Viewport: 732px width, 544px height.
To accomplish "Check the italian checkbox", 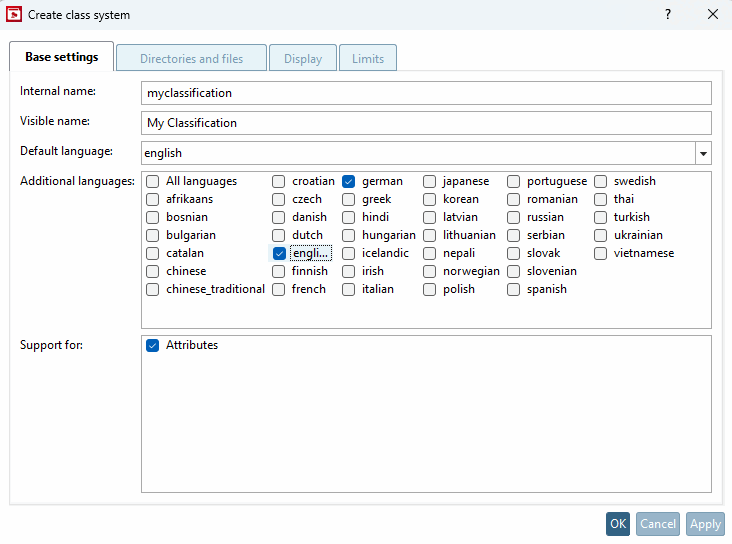I will 349,290.
